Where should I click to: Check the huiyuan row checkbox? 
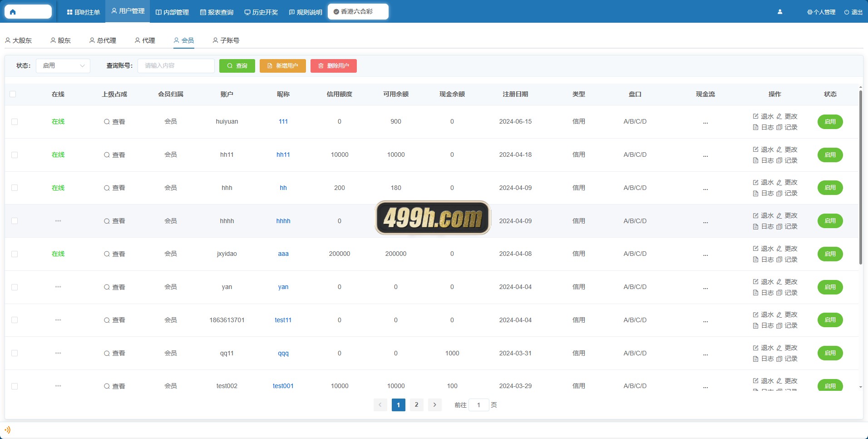[x=15, y=122]
